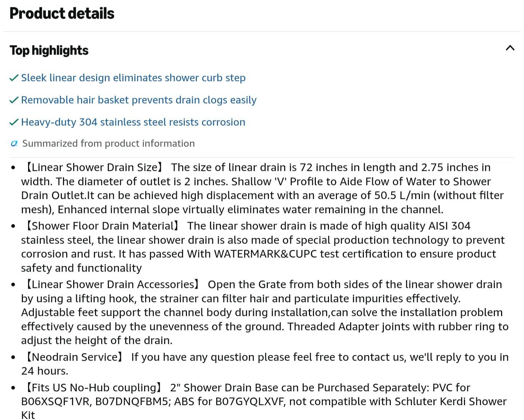Click the Top highlights heading
The height and width of the screenshot is (420, 524).
pos(49,50)
